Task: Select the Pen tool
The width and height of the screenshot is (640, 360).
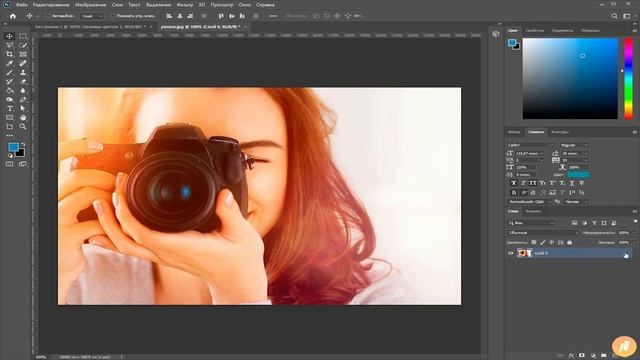Action: point(23,99)
